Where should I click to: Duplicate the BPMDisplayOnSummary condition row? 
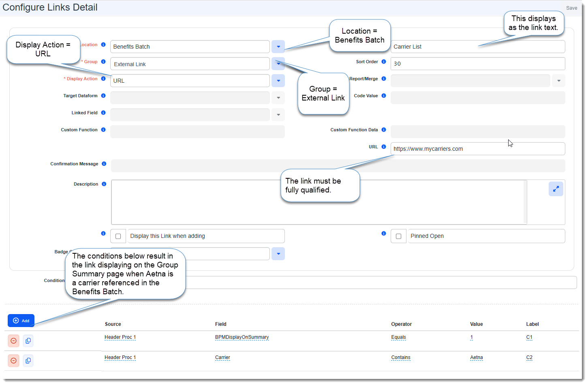click(28, 341)
